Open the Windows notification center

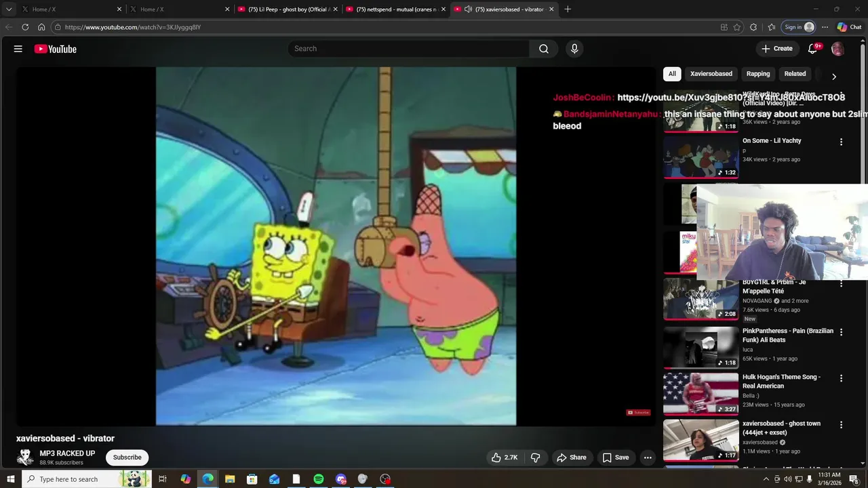point(854,479)
